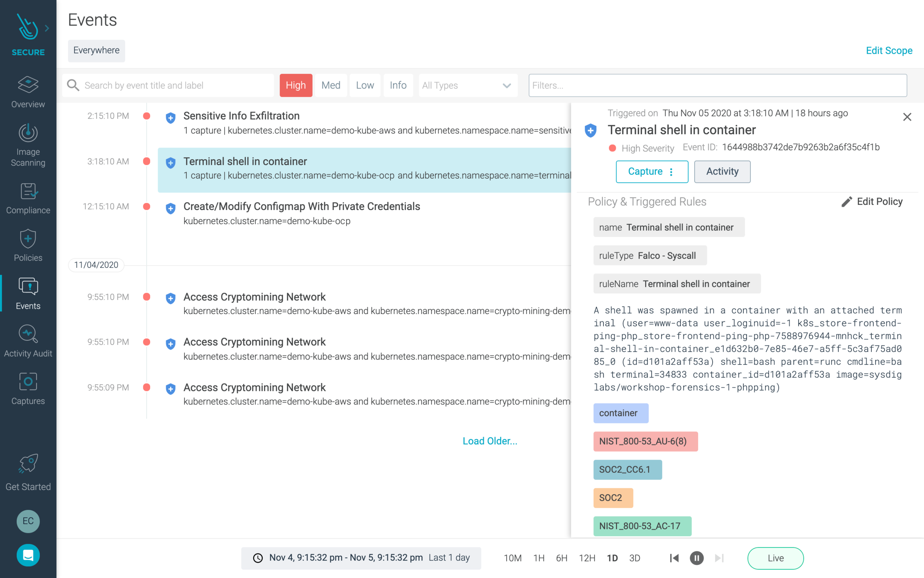This screenshot has height=578, width=924.
Task: Open the Compliance section
Action: [28, 199]
